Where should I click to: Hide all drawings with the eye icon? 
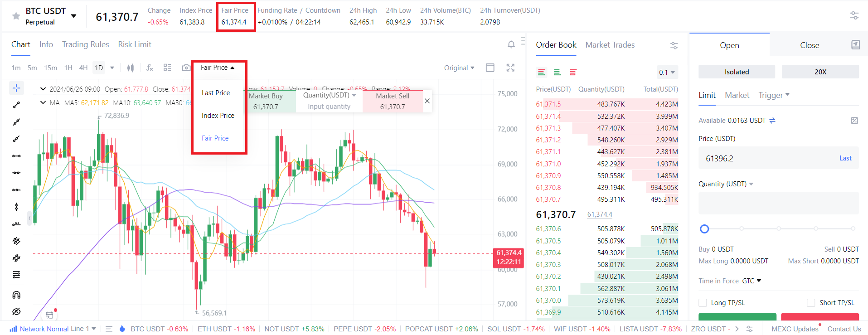[x=16, y=312]
